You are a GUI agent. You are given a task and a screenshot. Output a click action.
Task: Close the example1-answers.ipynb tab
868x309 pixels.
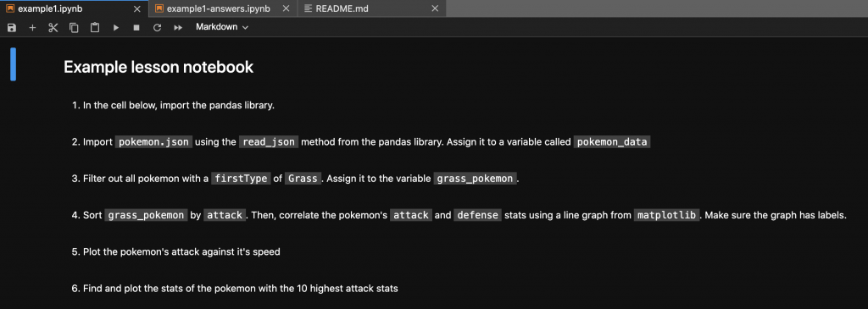pos(286,8)
